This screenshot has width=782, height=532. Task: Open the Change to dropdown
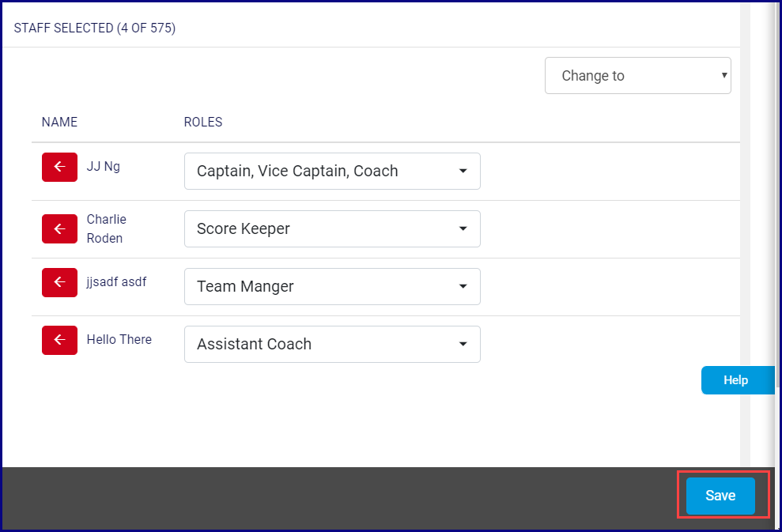[x=637, y=76]
